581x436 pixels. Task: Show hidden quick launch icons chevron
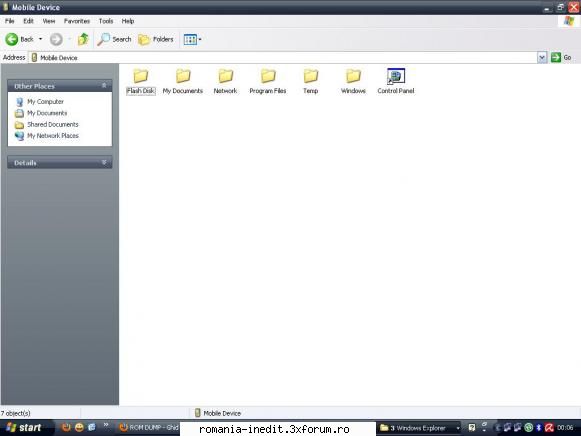[x=106, y=425]
